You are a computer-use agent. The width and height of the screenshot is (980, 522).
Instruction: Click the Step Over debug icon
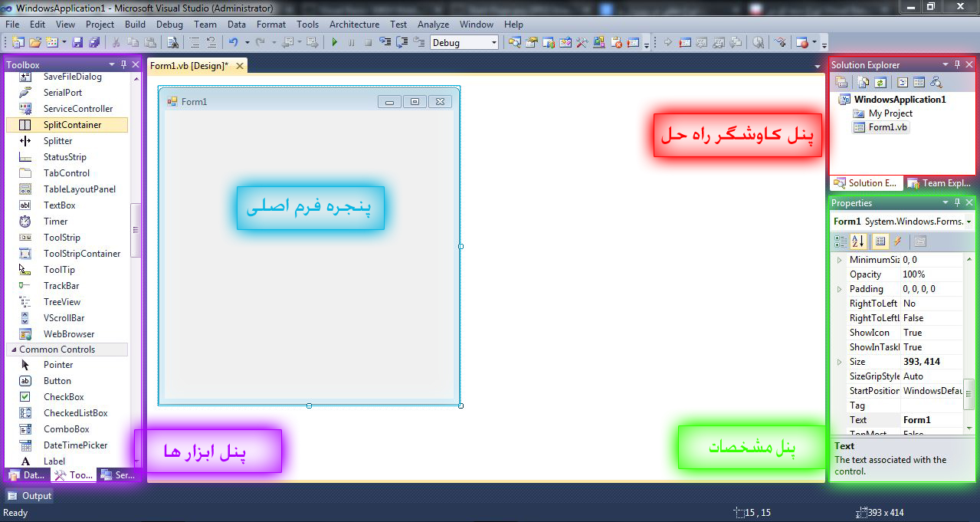tap(402, 43)
